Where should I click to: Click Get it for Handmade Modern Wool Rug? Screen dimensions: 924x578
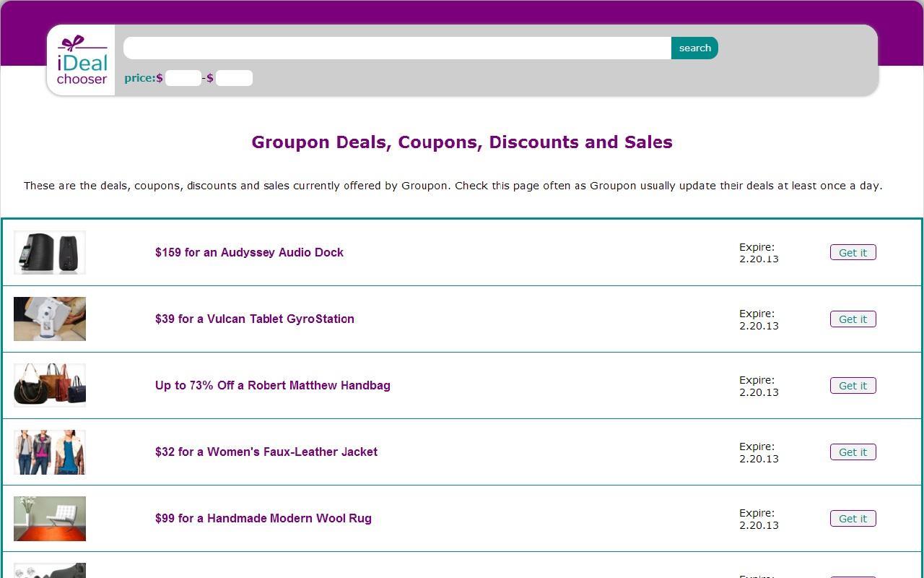[853, 518]
